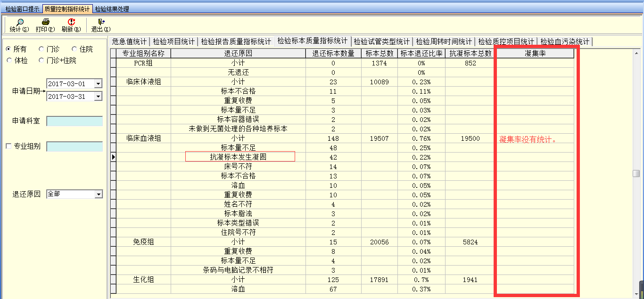Click the 1374 标本总数 cell
Screen dimensions: 644x299
[380, 63]
